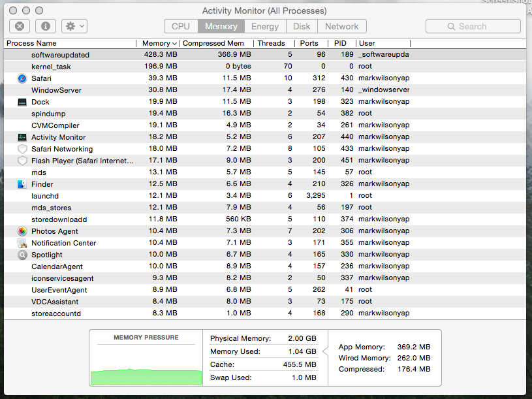Select the mds process row
The height and width of the screenshot is (399, 532).
(265, 172)
